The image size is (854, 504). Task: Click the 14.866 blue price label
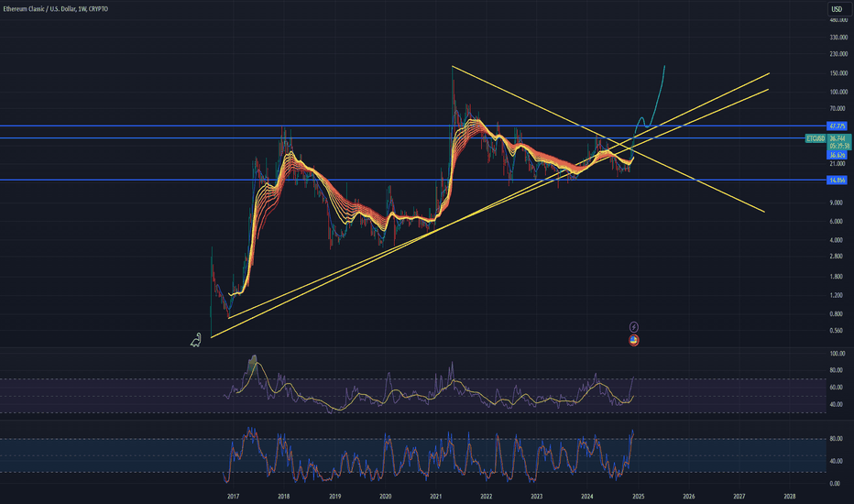[838, 180]
